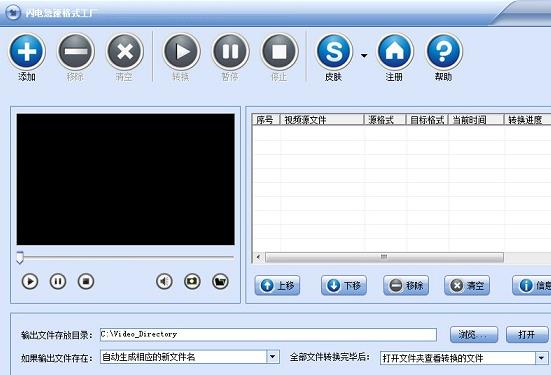
Task: Click the left arrow of list scrollbar
Action: tap(259, 257)
